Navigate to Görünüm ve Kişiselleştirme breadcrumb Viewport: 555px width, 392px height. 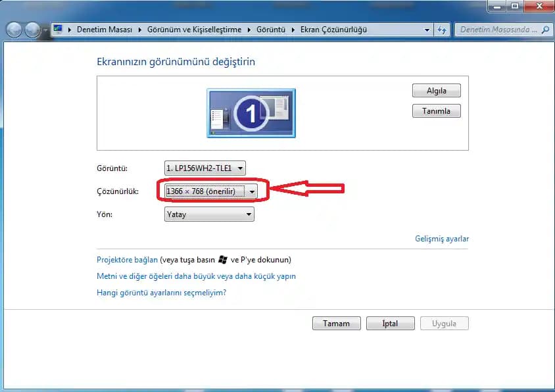(x=194, y=30)
